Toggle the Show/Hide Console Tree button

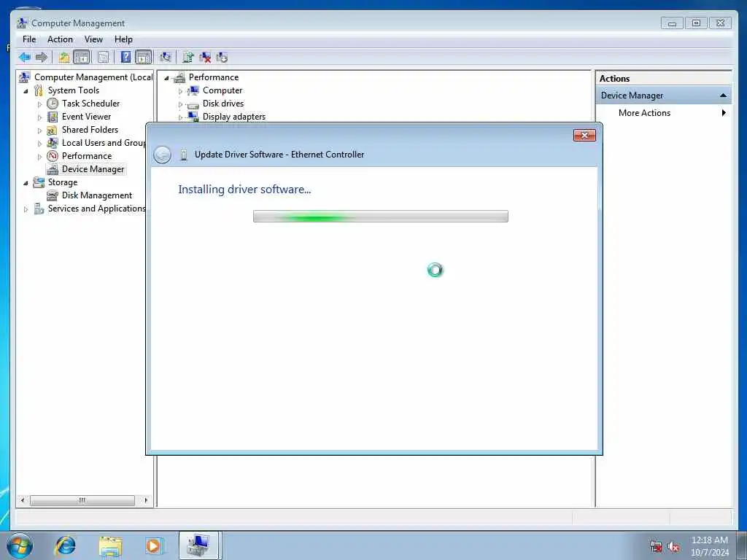pos(82,58)
